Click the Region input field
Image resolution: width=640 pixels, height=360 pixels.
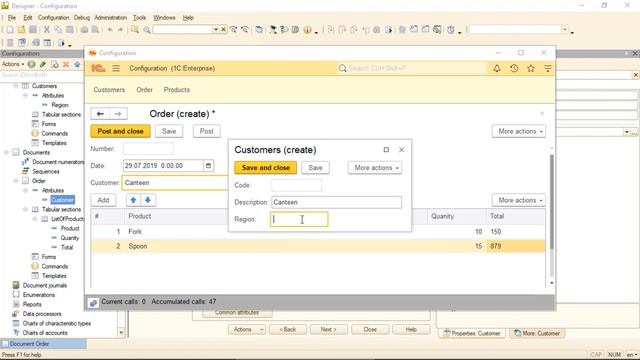point(299,219)
